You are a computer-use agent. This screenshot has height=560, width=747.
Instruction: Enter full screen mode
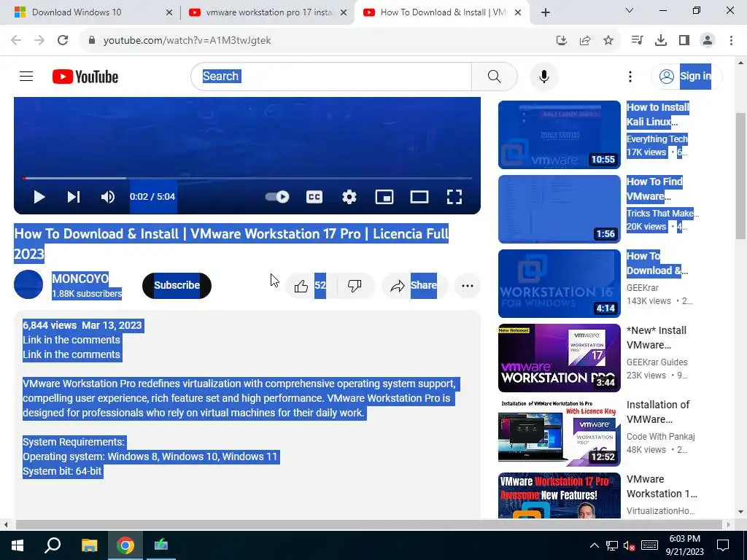point(454,197)
